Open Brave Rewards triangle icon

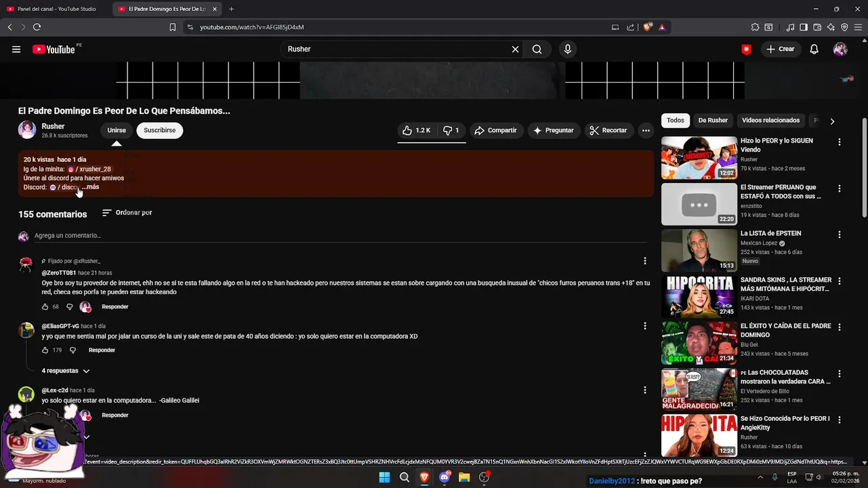[x=661, y=27]
